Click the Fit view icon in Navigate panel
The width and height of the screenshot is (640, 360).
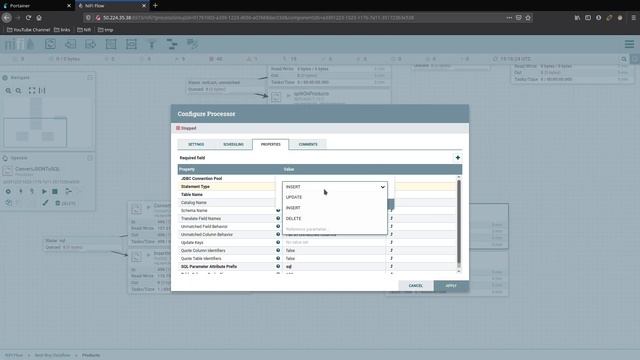32,91
